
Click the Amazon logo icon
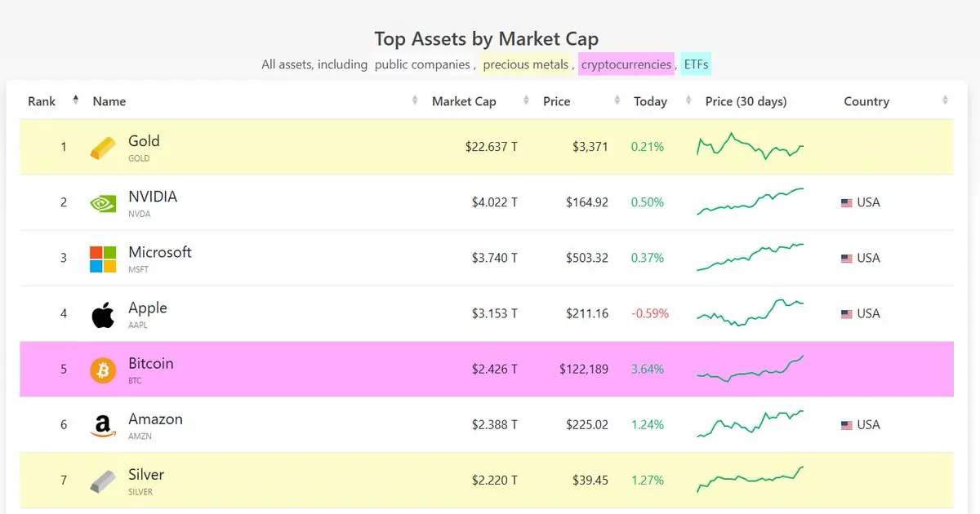[103, 425]
